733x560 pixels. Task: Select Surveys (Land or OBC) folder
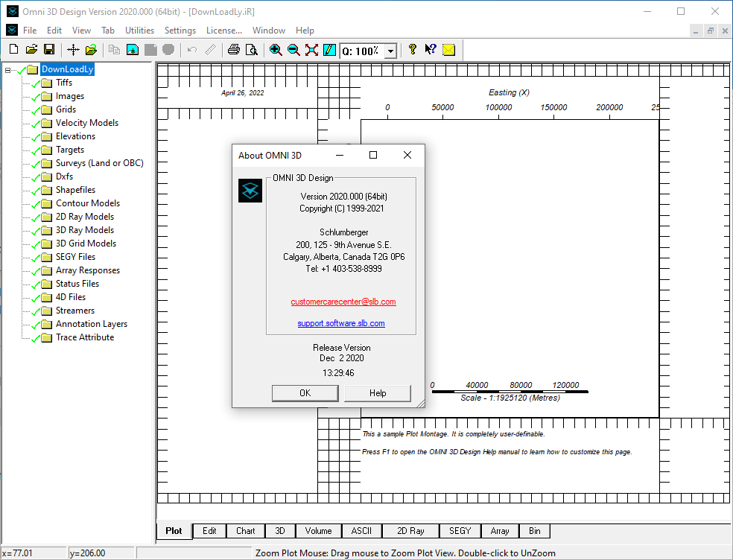[x=100, y=163]
